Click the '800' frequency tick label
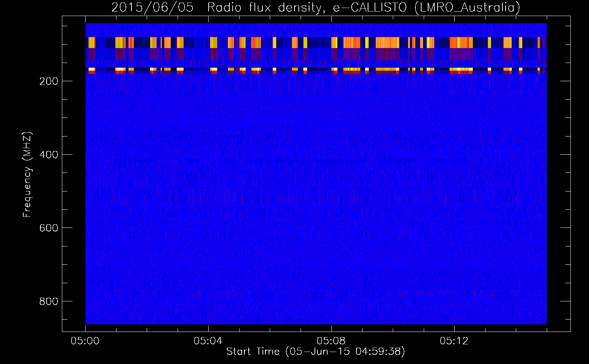 49,301
